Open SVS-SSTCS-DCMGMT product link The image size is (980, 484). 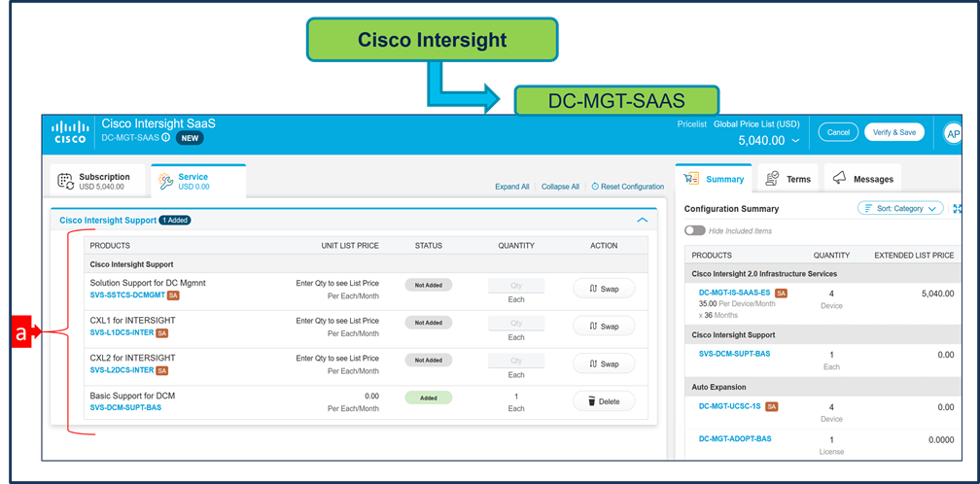tap(127, 295)
